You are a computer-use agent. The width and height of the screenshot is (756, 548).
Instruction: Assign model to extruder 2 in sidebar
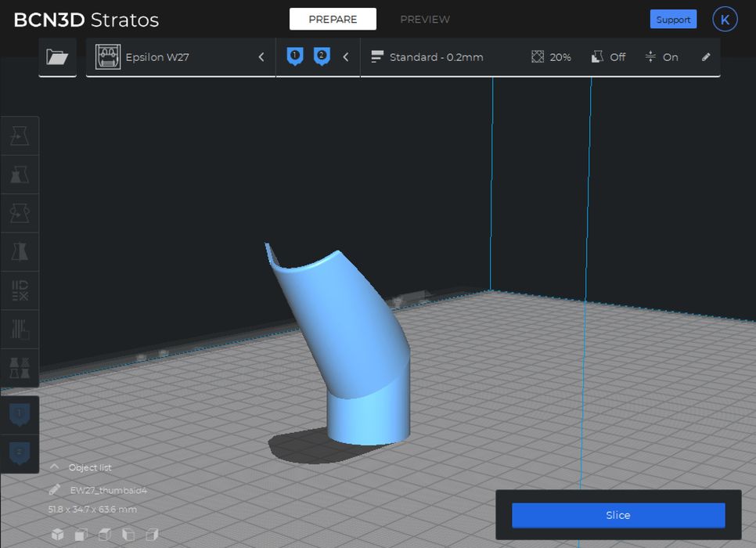[x=20, y=452]
